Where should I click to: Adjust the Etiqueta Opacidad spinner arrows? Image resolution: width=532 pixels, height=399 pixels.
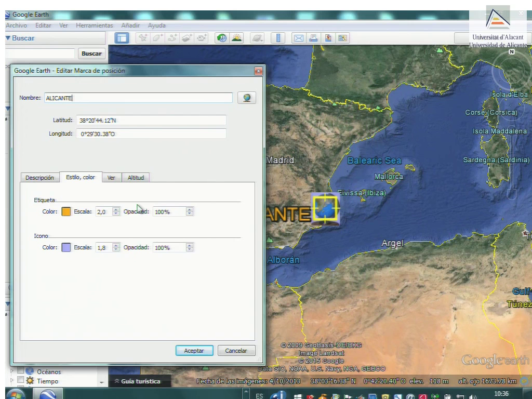pos(190,211)
